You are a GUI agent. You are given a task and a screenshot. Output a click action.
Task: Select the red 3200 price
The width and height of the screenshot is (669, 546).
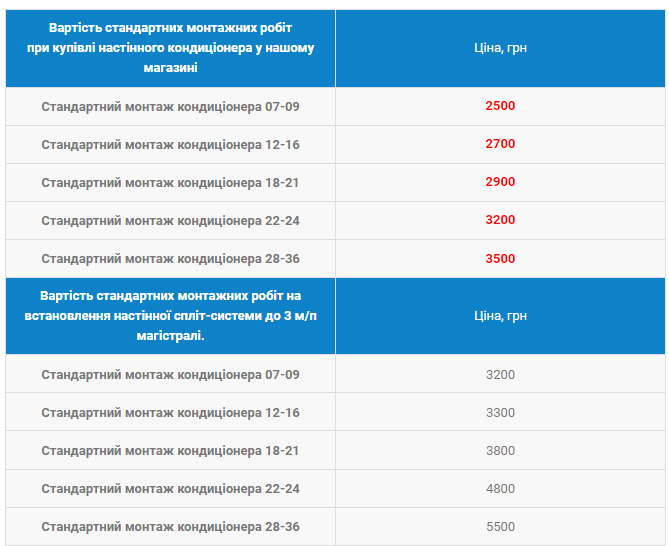500,220
